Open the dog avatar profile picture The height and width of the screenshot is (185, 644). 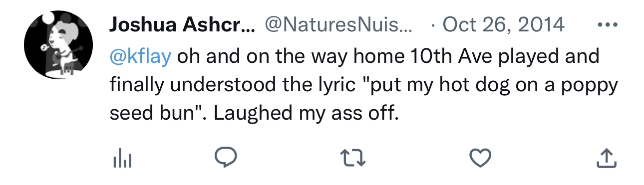point(58,45)
